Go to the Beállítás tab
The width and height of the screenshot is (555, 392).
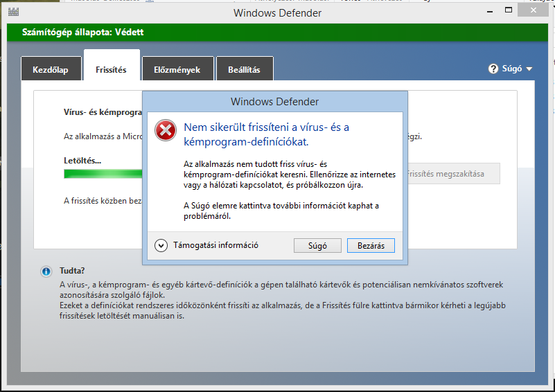tap(244, 69)
